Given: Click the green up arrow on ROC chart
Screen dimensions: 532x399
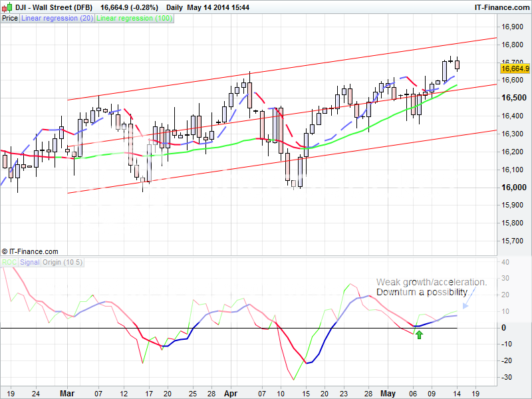Looking at the screenshot, I should coord(419,334).
